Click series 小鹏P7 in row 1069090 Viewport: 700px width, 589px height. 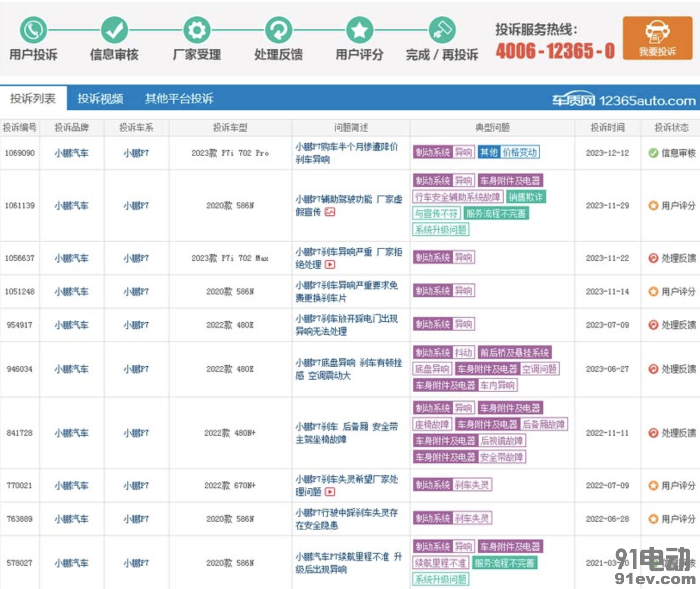tap(136, 153)
